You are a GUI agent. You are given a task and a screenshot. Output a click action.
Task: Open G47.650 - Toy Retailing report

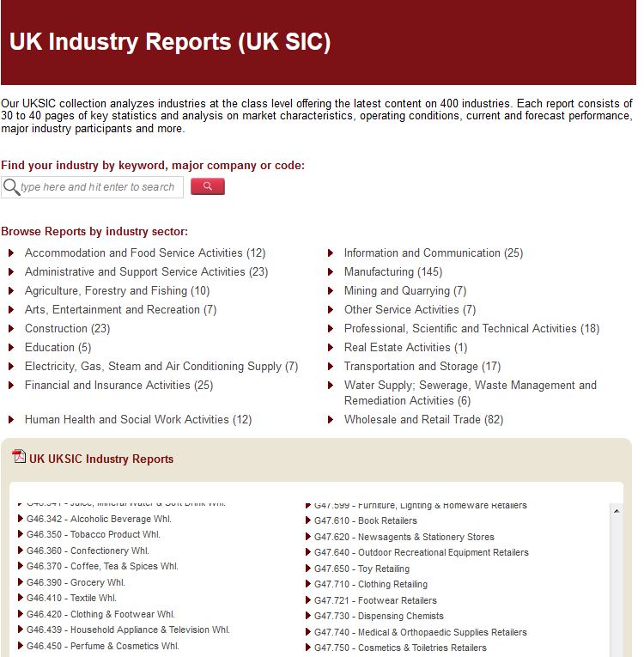361,569
